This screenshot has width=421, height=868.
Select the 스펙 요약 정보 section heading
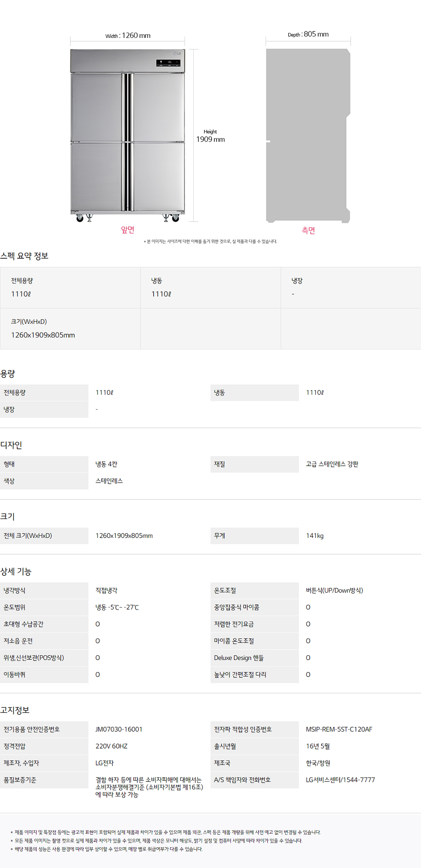(x=24, y=256)
